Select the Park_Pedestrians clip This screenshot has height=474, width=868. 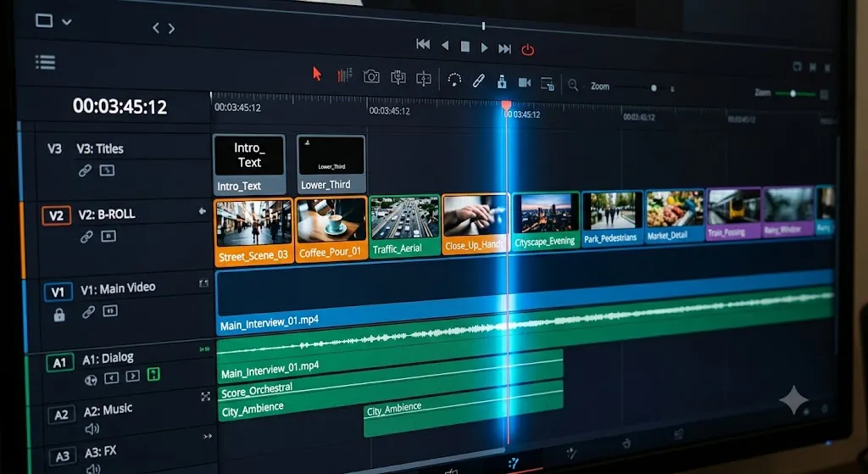612,218
